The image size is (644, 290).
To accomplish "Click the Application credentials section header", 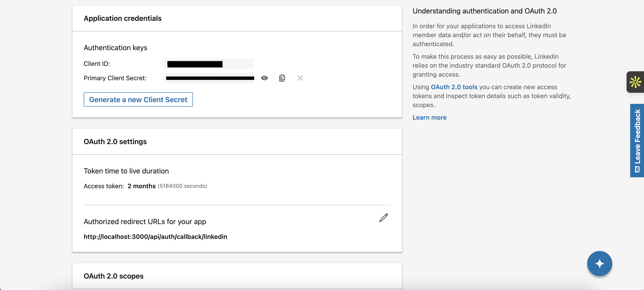I will (122, 18).
